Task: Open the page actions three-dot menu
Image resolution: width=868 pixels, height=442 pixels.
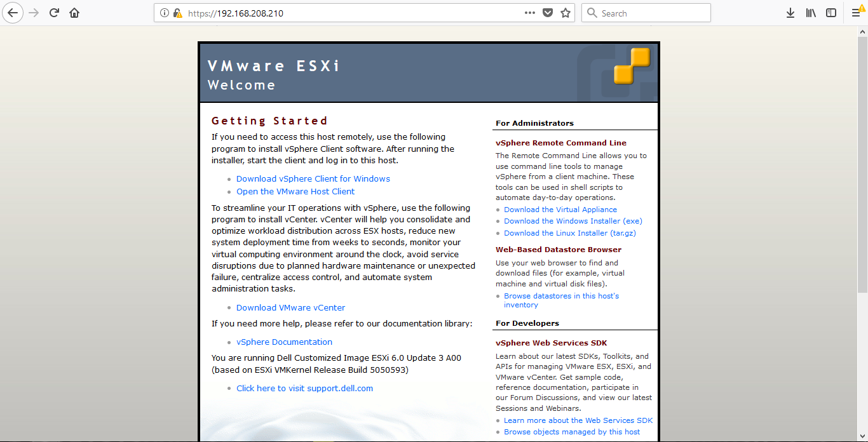Action: (529, 13)
